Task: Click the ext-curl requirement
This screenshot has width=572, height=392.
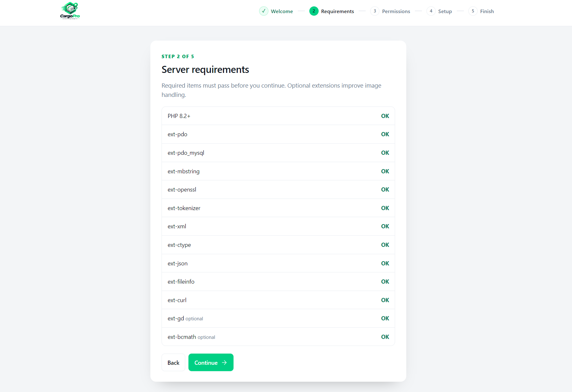Action: coord(278,300)
